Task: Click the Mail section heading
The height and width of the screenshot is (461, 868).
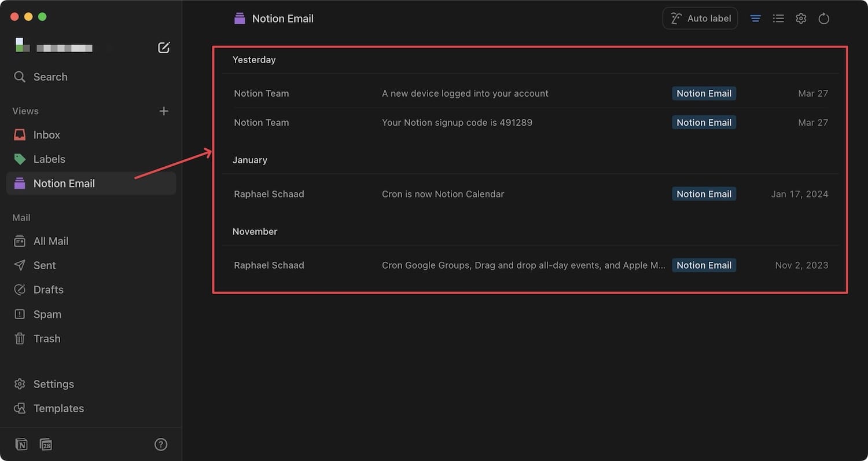Action: click(21, 218)
